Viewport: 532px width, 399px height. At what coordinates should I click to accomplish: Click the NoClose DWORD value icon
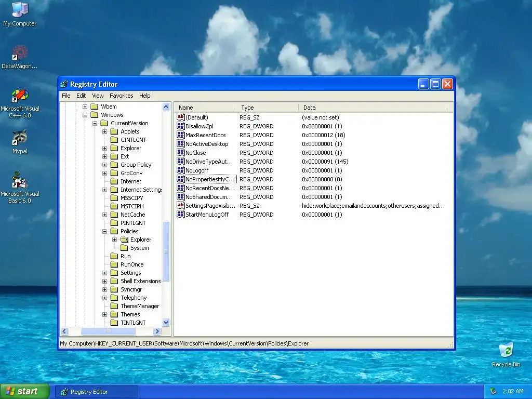[180, 152]
